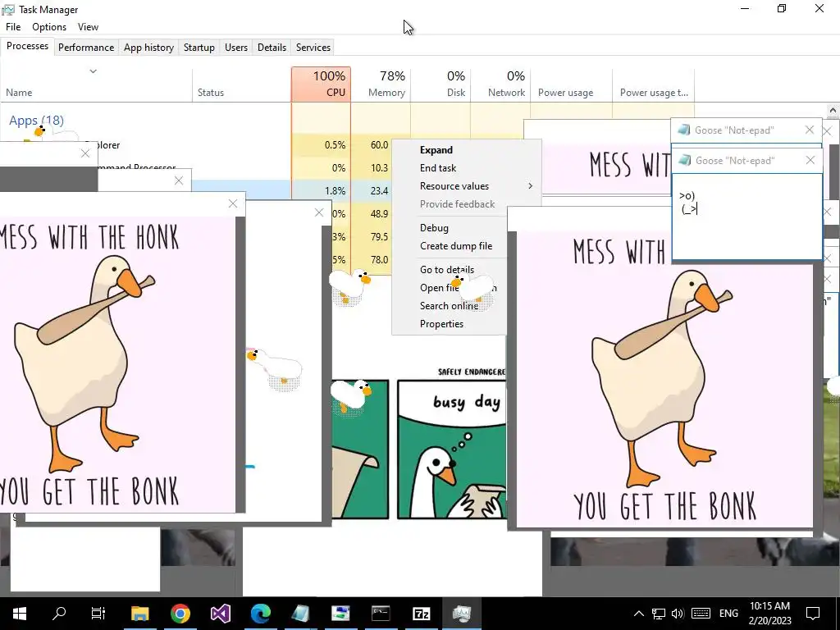This screenshot has height=630, width=840.
Task: Close the front Goose Not-epad window
Action: tap(810, 160)
